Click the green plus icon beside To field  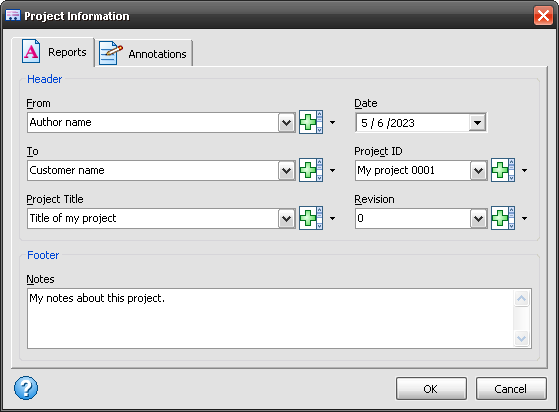[x=311, y=170]
